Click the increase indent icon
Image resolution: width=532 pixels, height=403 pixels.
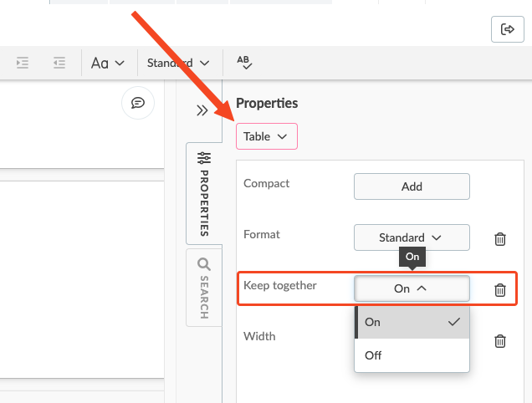23,63
